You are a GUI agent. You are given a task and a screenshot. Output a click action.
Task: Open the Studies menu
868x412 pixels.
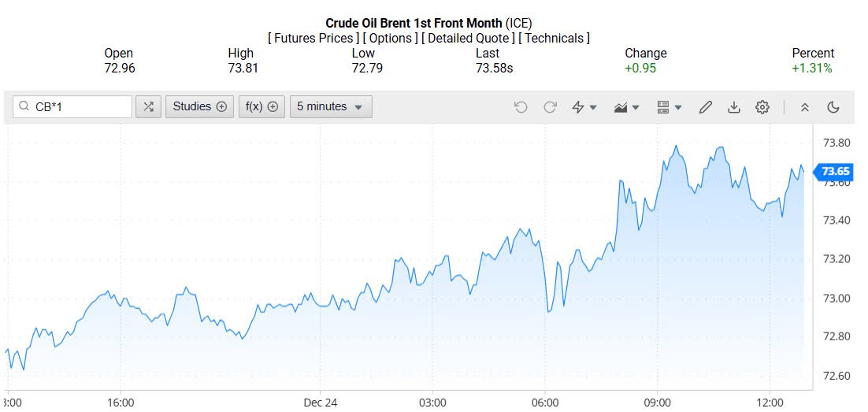[x=199, y=107]
